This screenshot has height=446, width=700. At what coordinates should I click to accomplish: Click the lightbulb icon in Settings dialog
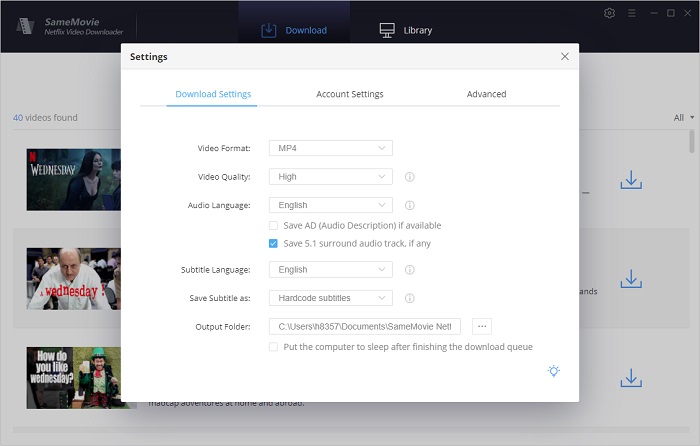tap(554, 371)
